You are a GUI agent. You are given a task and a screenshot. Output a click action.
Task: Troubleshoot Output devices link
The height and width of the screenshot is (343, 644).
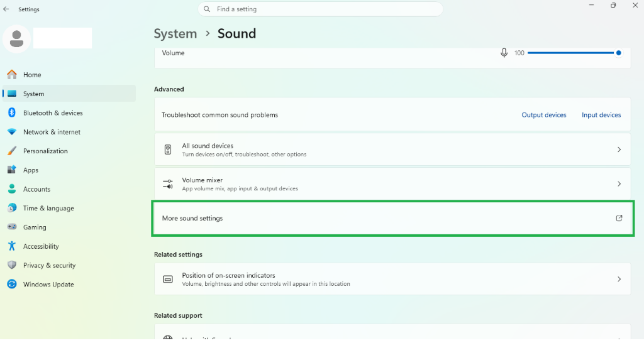(x=544, y=115)
